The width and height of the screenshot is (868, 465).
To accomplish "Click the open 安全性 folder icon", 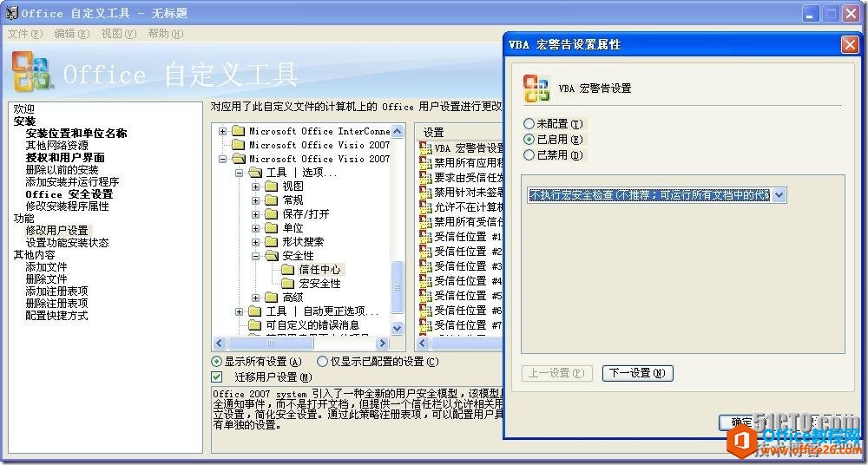I will [x=271, y=256].
